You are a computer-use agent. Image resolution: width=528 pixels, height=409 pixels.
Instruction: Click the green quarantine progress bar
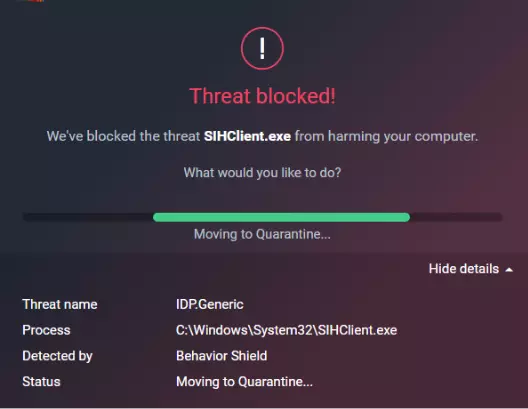click(281, 217)
